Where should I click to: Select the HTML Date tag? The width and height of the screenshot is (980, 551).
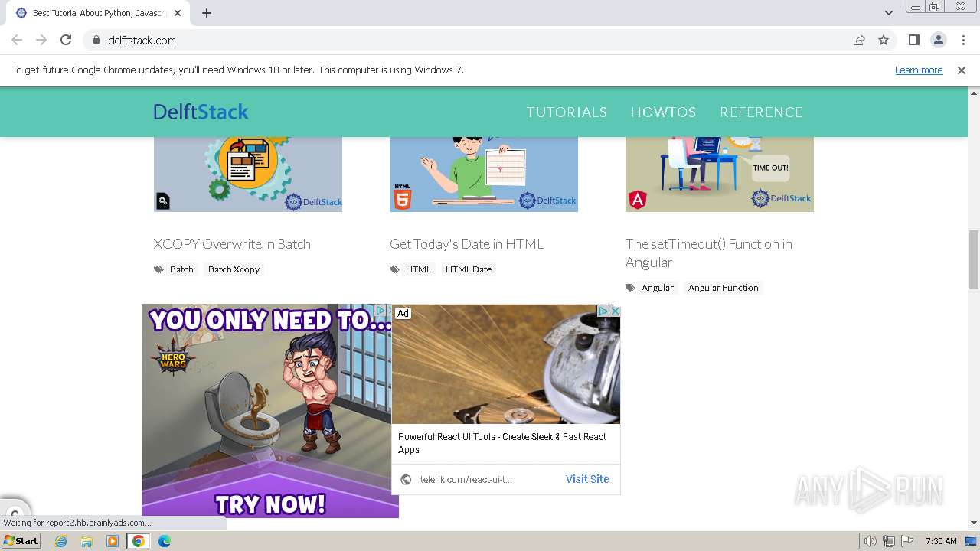(x=469, y=269)
